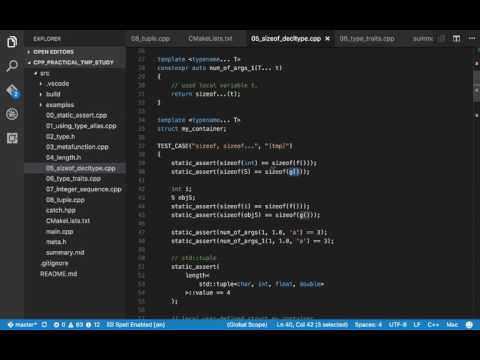The height and width of the screenshot is (360, 480).
Task: Open catch.hpp in explorer
Action: tap(61, 210)
